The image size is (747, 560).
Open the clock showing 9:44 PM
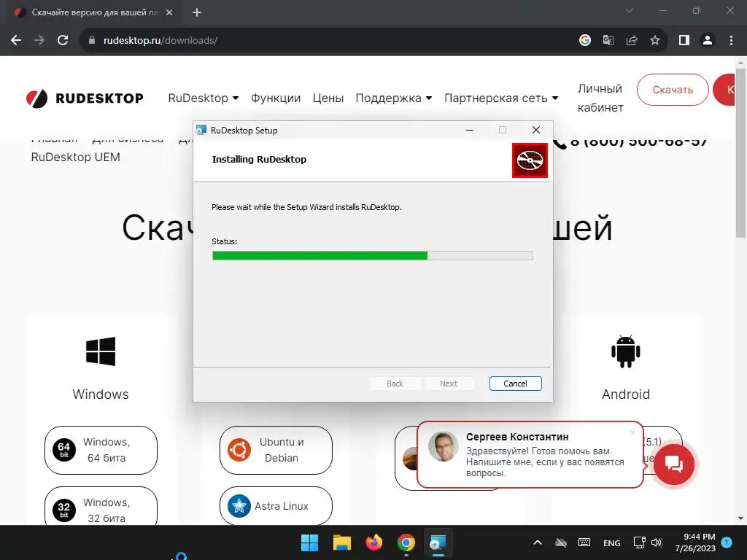point(695,542)
